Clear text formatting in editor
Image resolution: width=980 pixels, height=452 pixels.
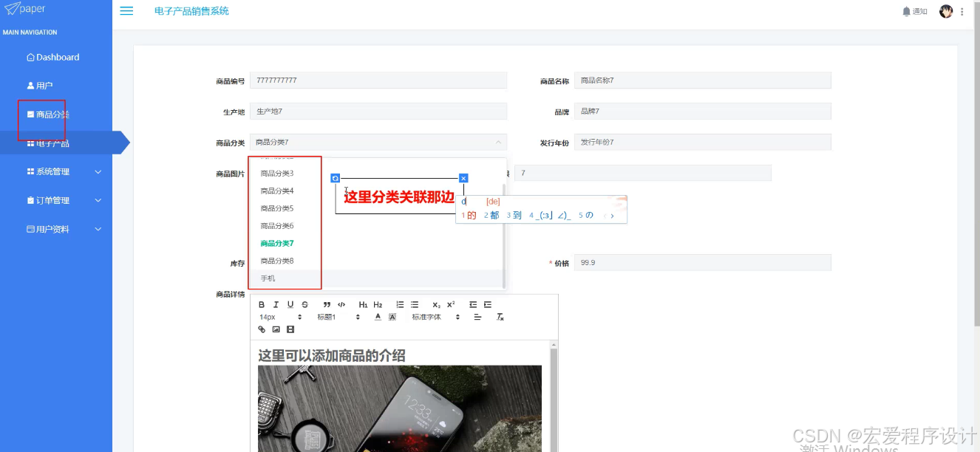coord(500,317)
